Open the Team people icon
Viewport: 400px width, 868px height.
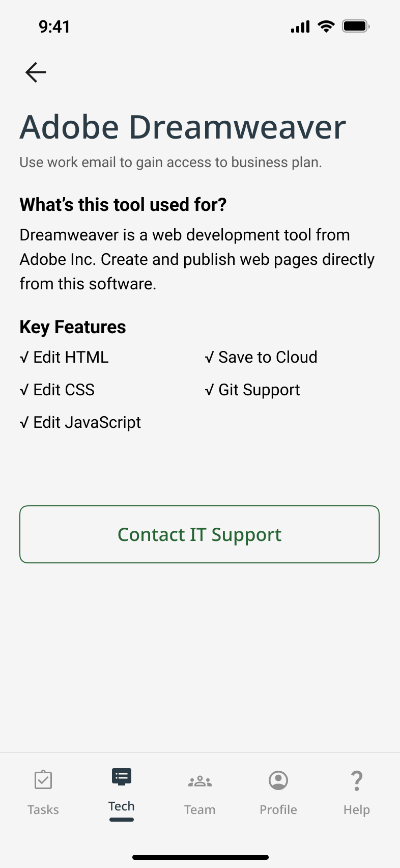(200, 780)
